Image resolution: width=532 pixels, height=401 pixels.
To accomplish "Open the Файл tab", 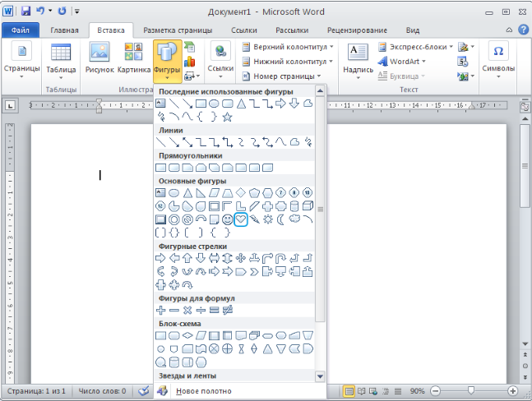I will (x=21, y=30).
